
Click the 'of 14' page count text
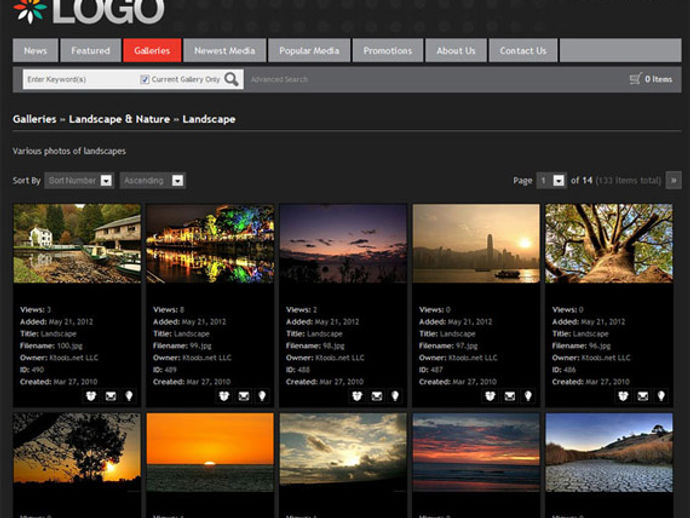581,180
